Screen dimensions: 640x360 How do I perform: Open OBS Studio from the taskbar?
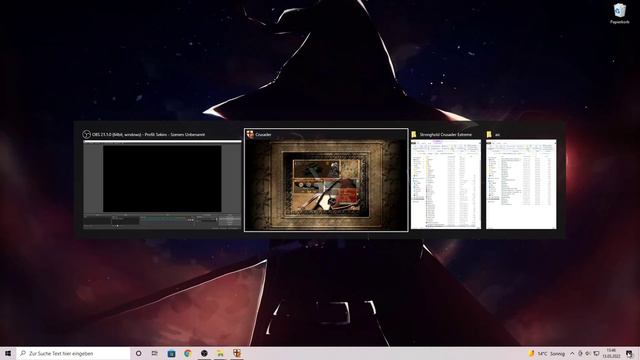(204, 353)
